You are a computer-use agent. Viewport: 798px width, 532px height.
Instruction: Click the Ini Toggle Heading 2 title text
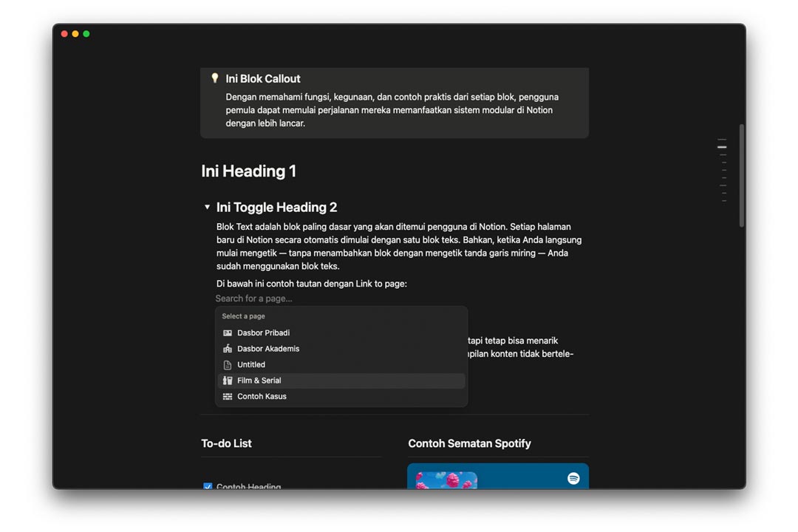coord(276,208)
